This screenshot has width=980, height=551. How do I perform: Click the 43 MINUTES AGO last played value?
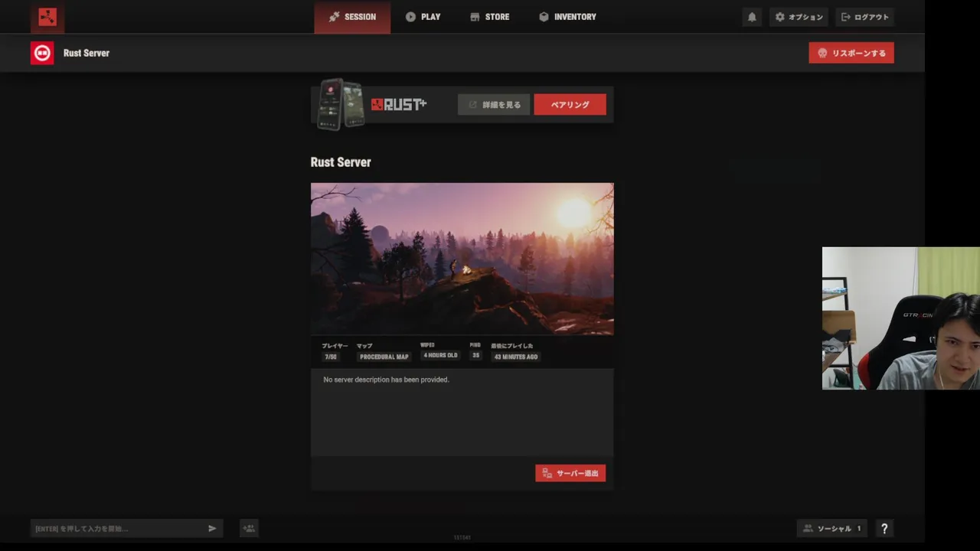(515, 357)
